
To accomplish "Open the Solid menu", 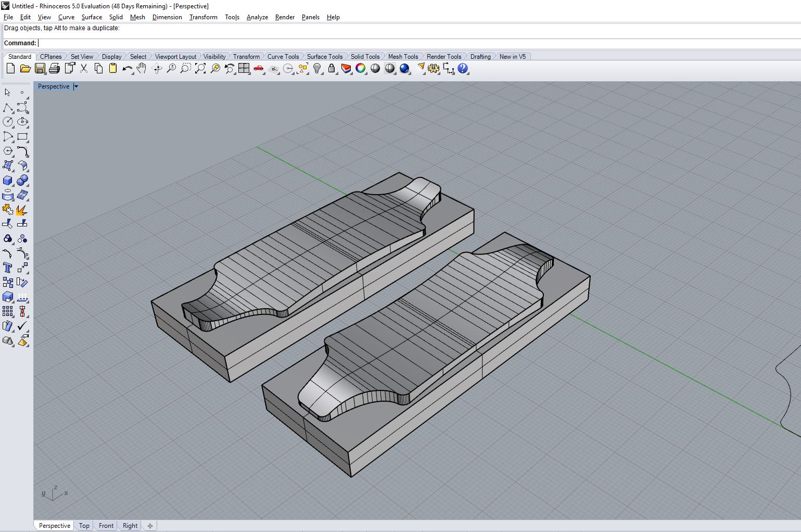I will click(116, 17).
